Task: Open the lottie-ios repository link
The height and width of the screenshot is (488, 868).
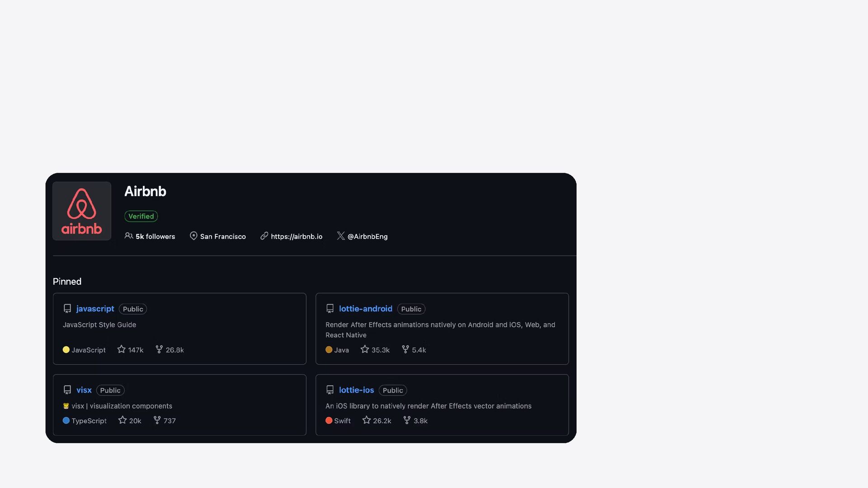Action: tap(356, 390)
